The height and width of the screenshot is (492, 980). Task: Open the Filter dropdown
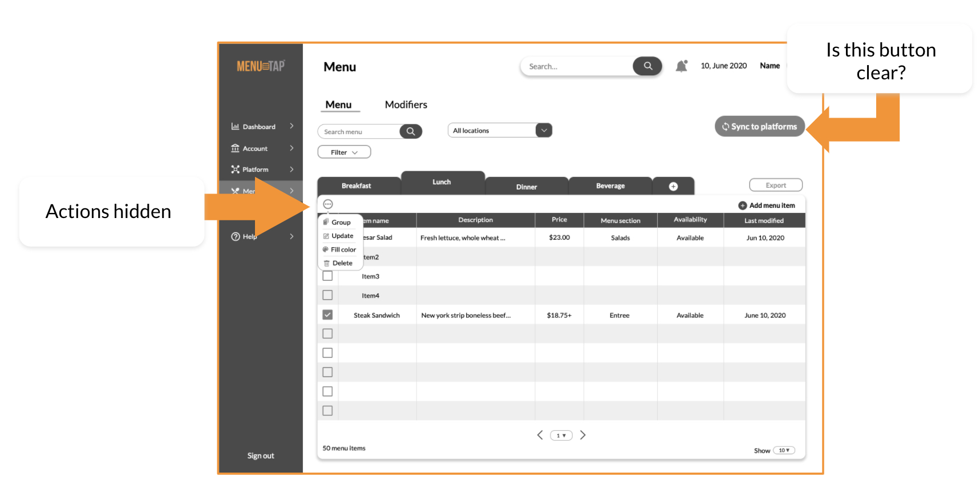(344, 152)
